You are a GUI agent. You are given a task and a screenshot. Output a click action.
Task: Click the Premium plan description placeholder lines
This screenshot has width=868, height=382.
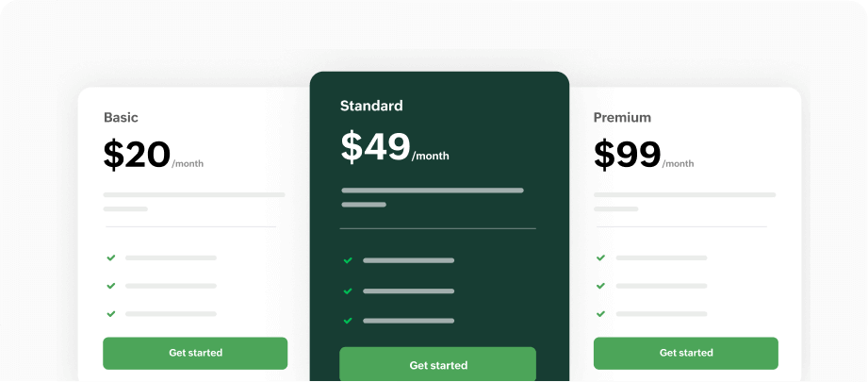pos(684,201)
